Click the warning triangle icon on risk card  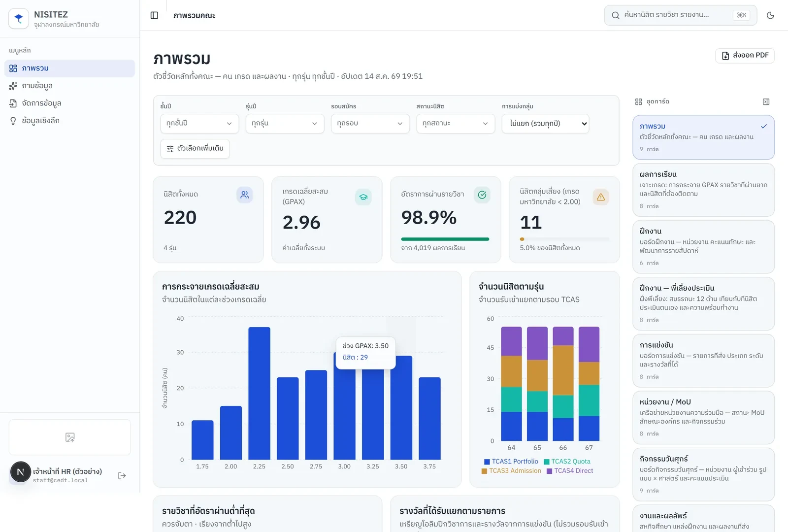(601, 197)
